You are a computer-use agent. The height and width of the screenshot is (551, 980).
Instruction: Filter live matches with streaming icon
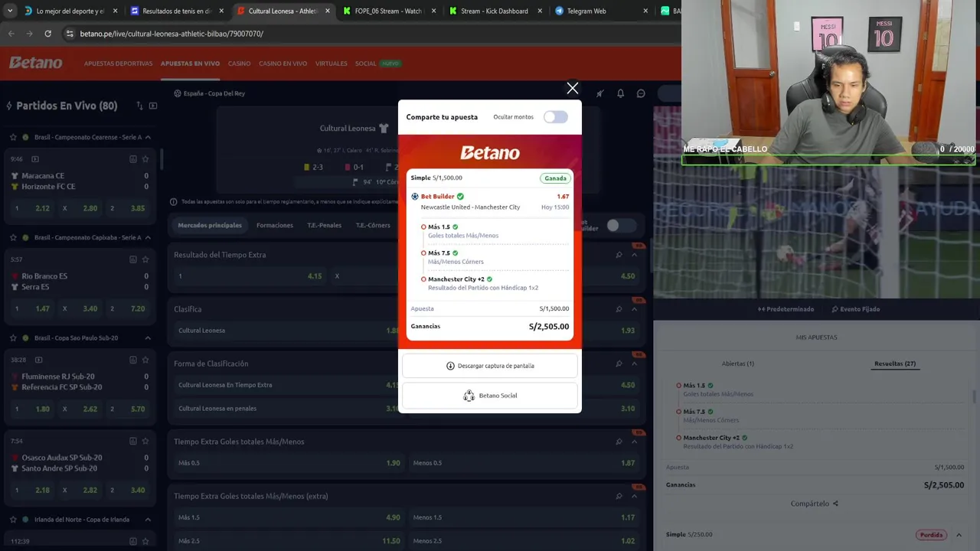click(x=153, y=106)
